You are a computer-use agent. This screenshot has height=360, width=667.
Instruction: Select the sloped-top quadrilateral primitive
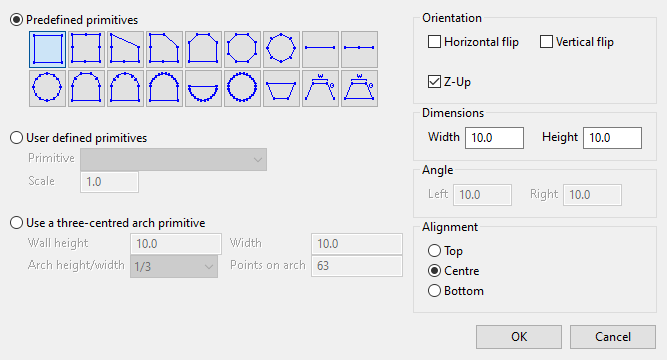(x=125, y=49)
